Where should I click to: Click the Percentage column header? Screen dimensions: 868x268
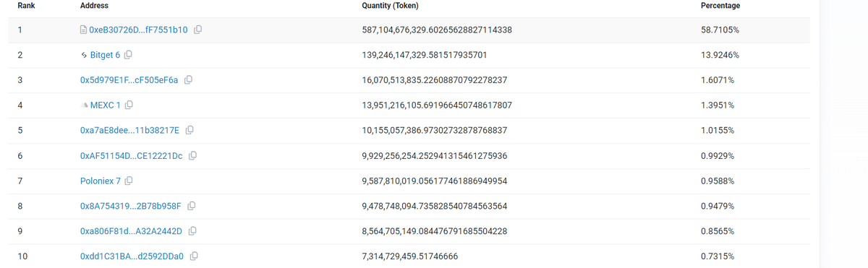click(x=720, y=6)
